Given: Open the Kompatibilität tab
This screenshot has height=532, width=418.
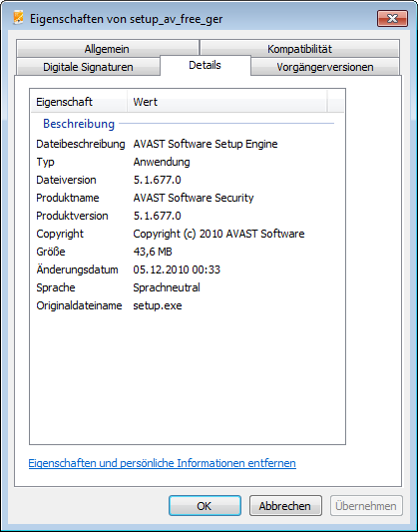Looking at the screenshot, I should point(299,49).
